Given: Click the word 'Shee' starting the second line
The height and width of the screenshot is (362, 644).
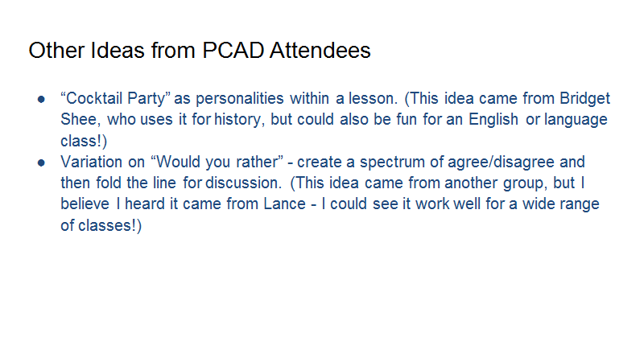Looking at the screenshot, I should pos(78,119).
